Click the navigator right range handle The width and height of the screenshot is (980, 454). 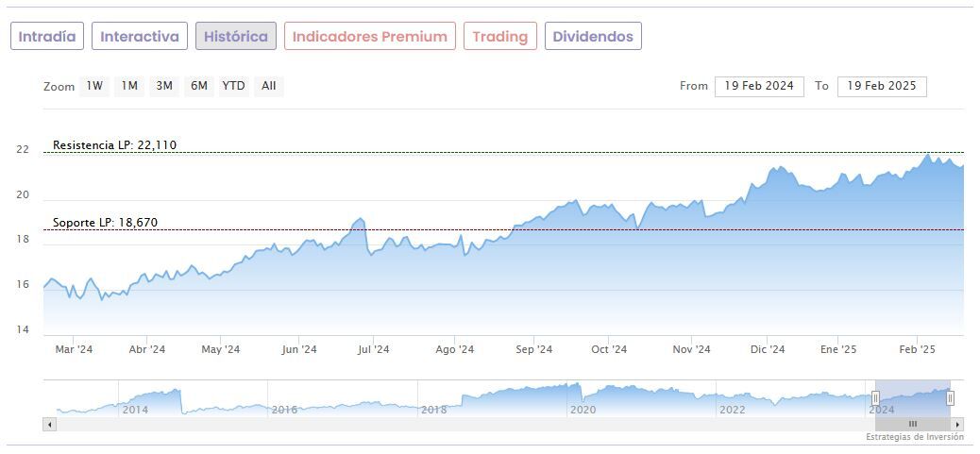(x=950, y=398)
